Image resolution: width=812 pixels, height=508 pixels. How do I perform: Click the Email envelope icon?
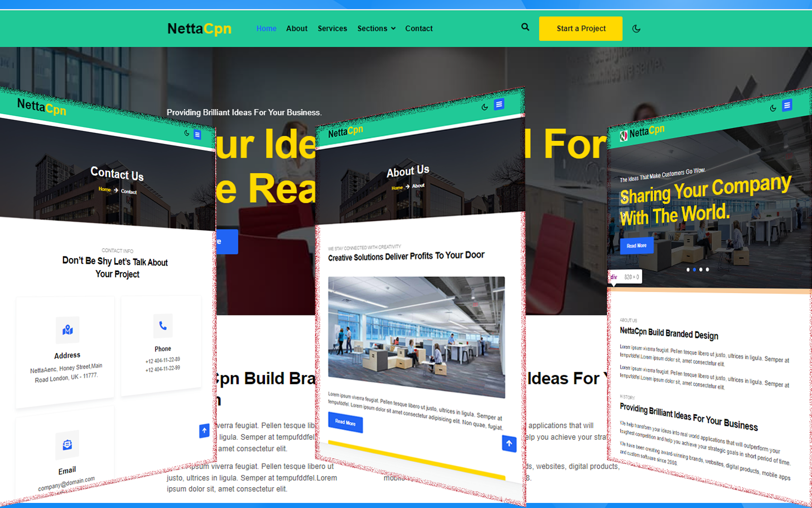67,445
